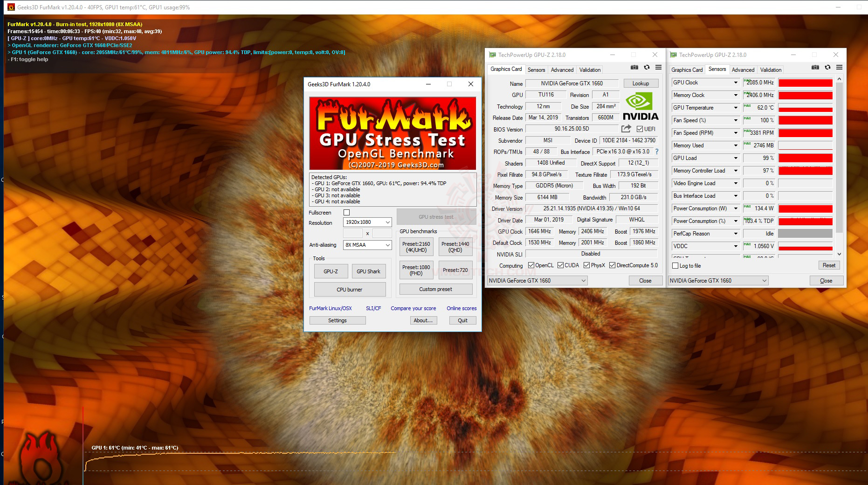The height and width of the screenshot is (485, 868).
Task: Toggle the DirectCompute 5.0 checkbox
Action: (612, 265)
